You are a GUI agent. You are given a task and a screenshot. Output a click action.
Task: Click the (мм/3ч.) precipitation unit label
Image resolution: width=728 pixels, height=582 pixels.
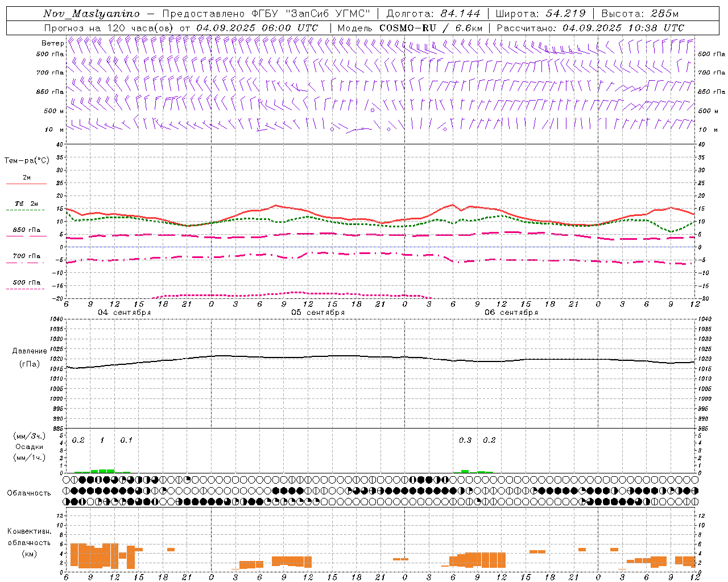pos(30,436)
